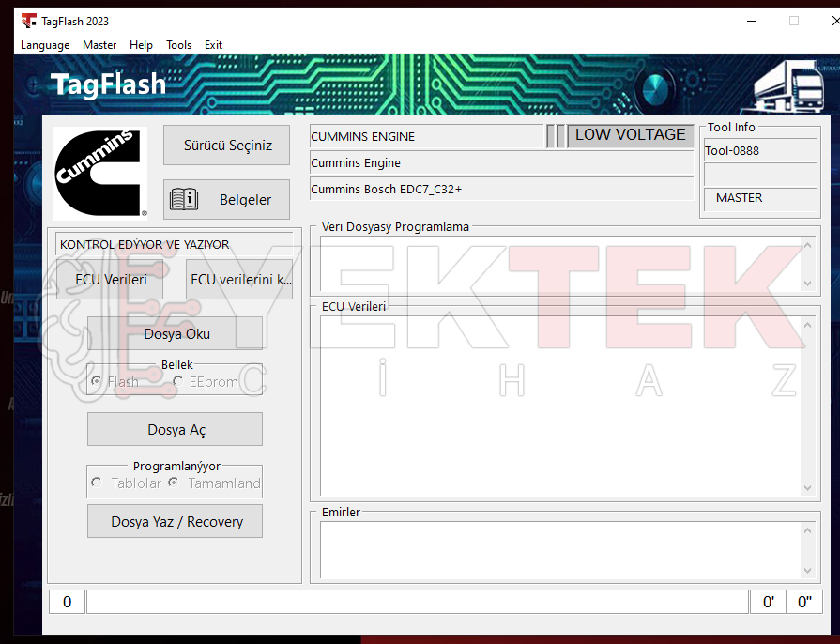Image resolution: width=840 pixels, height=644 pixels.
Task: Click Emirler box scroll down arrow
Action: (x=808, y=571)
